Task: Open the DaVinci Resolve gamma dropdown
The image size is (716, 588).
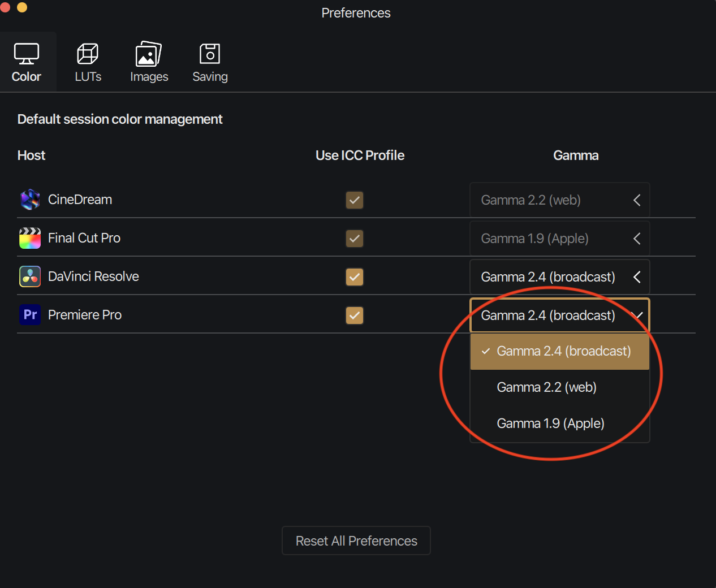Action: point(559,277)
